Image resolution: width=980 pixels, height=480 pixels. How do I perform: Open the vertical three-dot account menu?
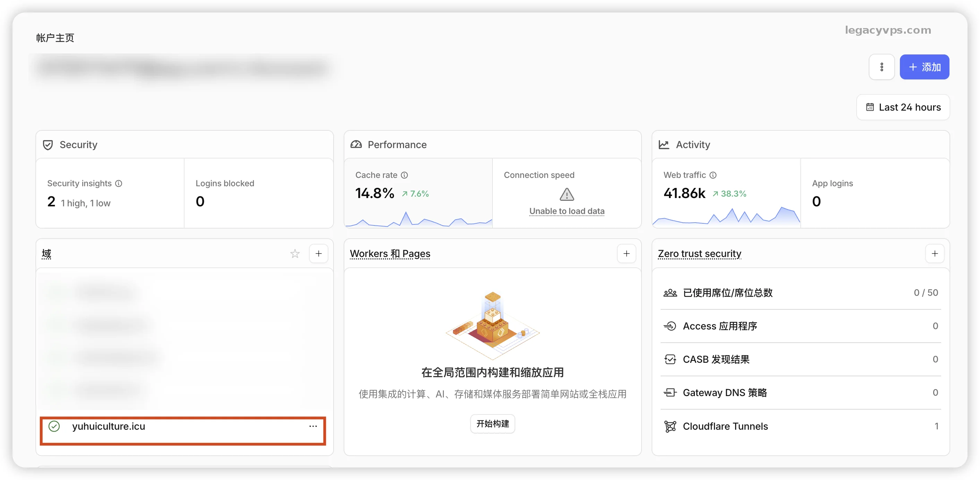coord(882,67)
